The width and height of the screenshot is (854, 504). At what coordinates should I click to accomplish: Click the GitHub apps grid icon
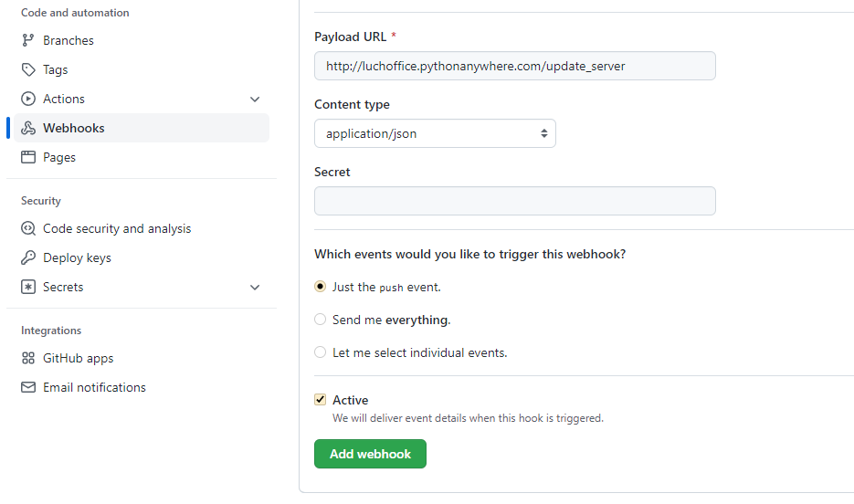tap(27, 358)
